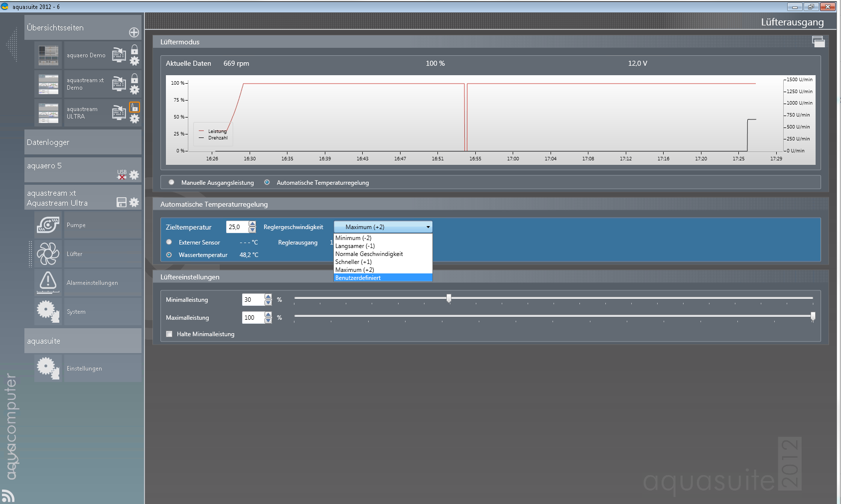Select Automatische Temperaturregelung radio button

tap(267, 182)
